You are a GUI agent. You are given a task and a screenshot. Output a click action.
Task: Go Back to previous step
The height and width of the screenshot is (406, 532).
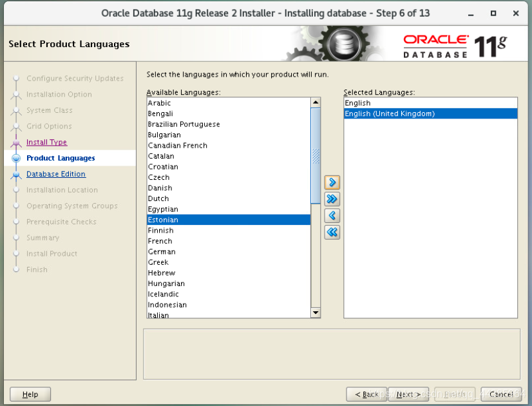366,394
